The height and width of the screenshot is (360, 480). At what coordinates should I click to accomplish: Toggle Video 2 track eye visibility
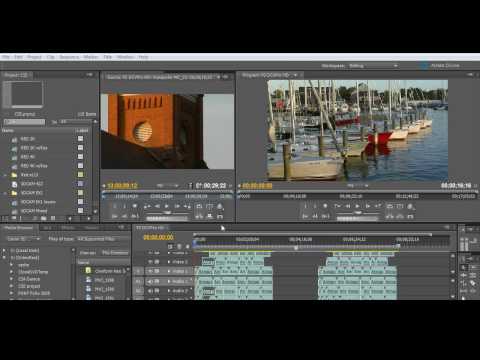(150, 262)
